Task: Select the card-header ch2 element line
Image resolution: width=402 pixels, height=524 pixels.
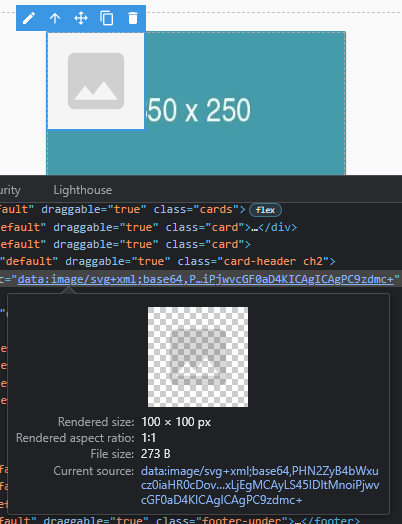Action: coord(168,261)
